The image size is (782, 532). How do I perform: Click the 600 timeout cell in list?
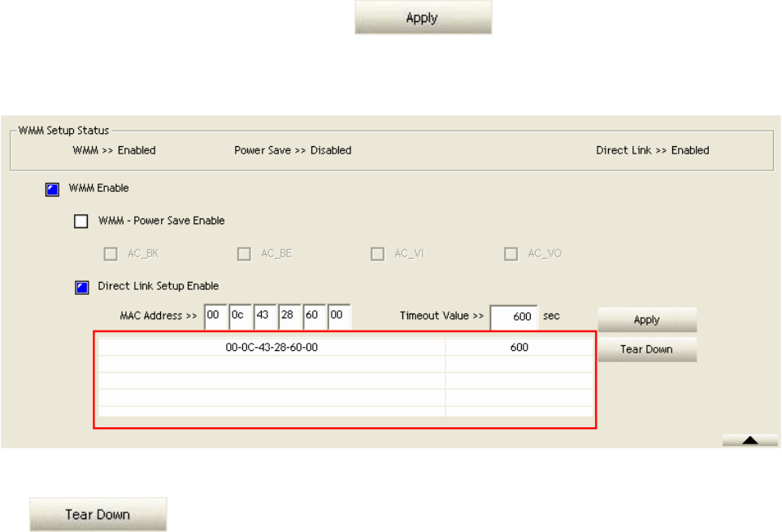click(519, 347)
